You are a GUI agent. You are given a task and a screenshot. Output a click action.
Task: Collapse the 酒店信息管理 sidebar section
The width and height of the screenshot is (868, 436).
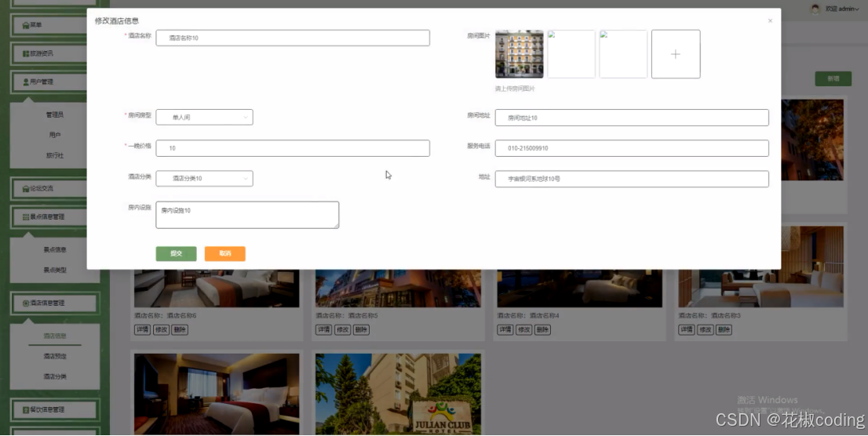point(54,303)
